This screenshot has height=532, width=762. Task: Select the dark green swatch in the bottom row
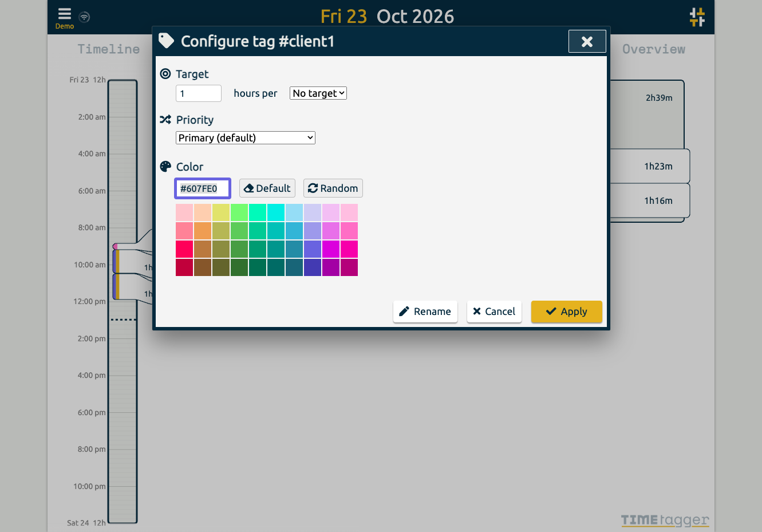[x=239, y=267]
